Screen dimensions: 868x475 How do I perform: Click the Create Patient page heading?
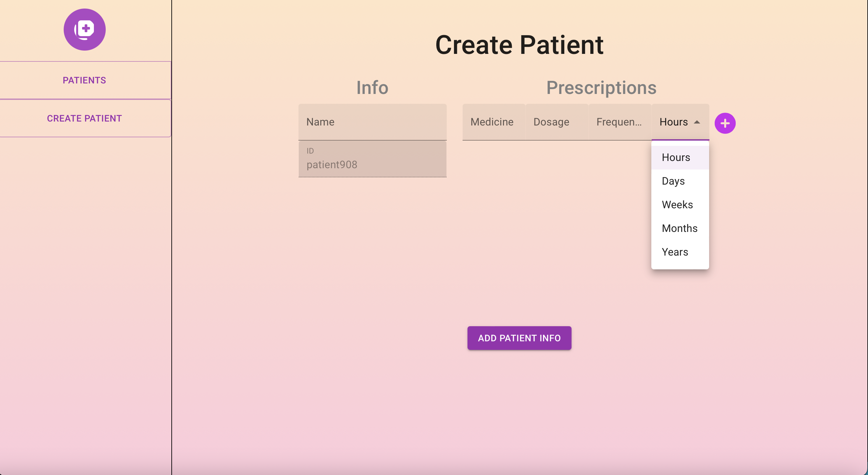pyautogui.click(x=519, y=45)
